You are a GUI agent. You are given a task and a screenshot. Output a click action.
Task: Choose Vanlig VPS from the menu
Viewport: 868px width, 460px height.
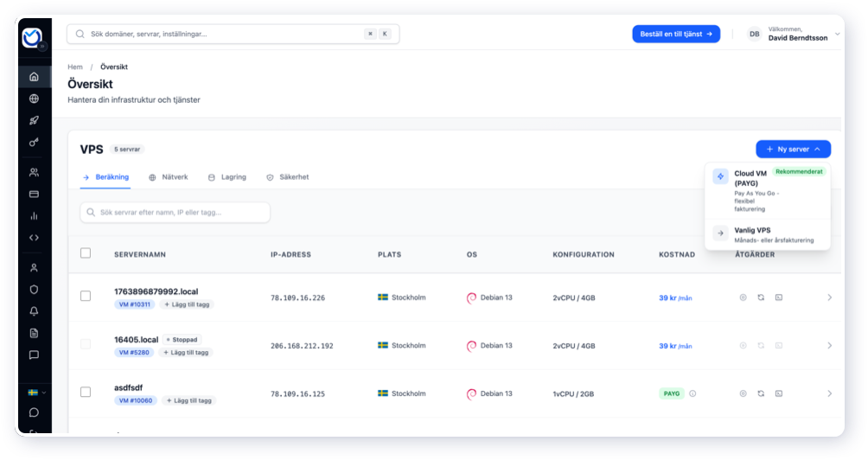click(768, 234)
